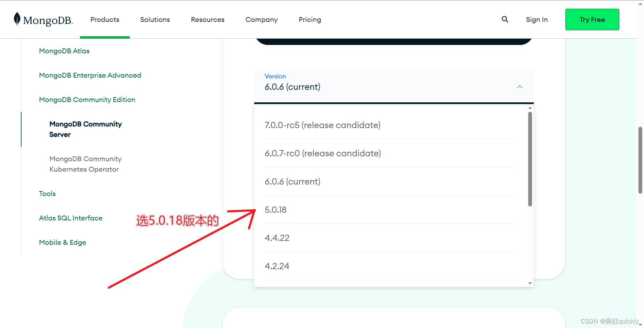This screenshot has width=644, height=328.
Task: Open the Products menu
Action: coord(105,19)
